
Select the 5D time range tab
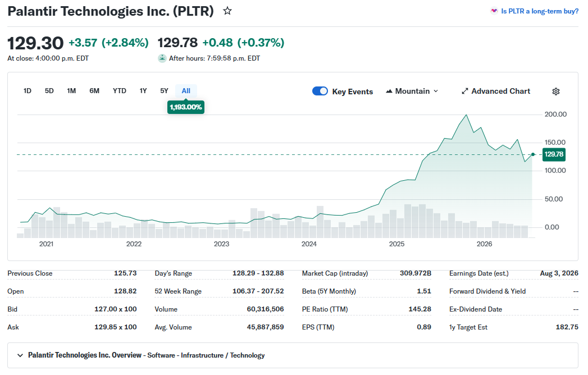point(49,91)
